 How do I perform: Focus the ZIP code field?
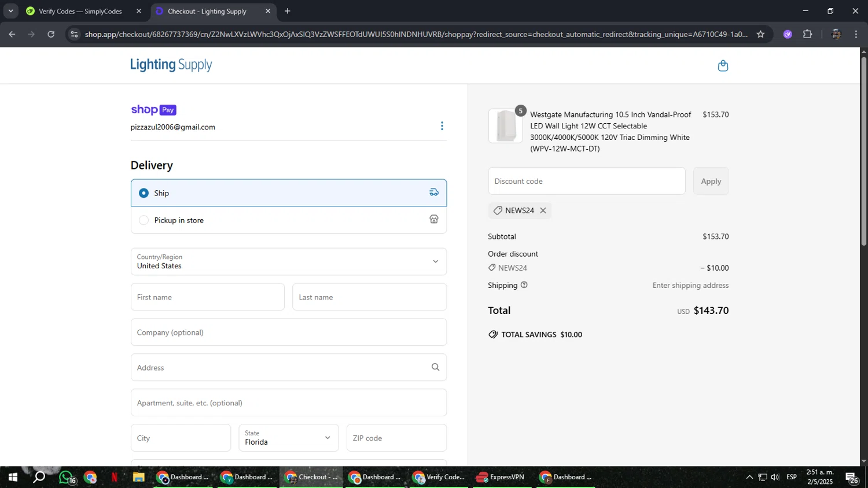pyautogui.click(x=397, y=438)
